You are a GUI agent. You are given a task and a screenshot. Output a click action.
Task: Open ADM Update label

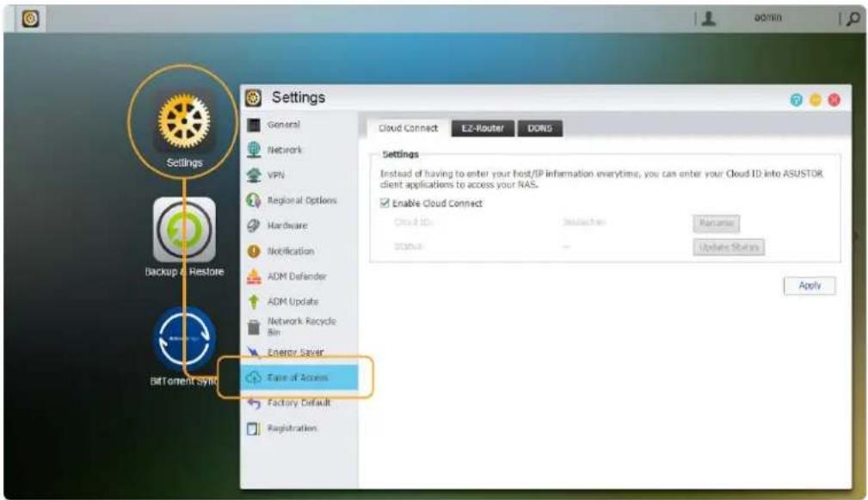coord(292,302)
